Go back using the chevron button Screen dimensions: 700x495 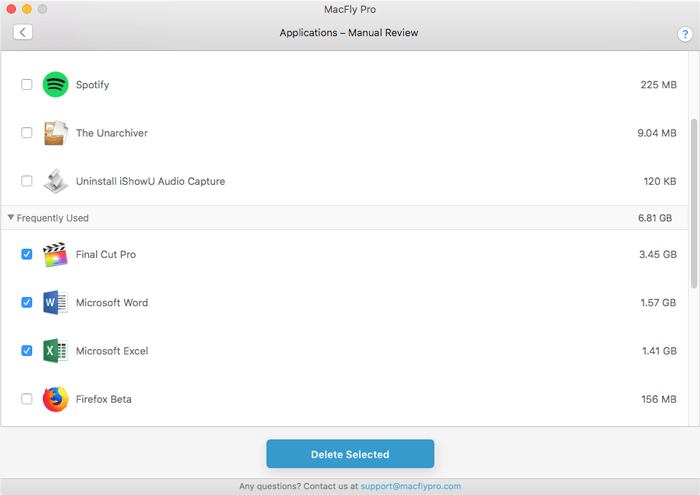point(23,32)
